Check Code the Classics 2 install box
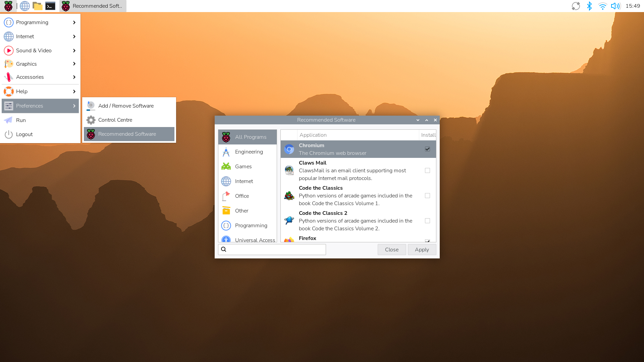644x362 pixels. tap(427, 221)
